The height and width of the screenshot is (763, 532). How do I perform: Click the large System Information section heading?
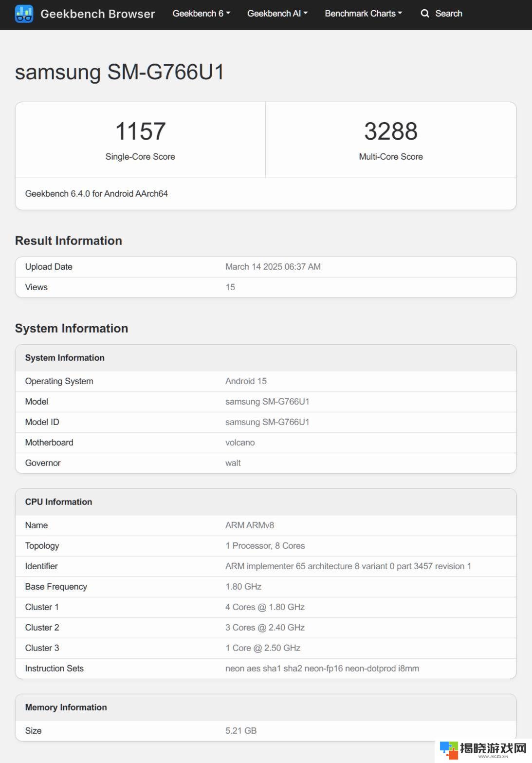click(x=72, y=328)
